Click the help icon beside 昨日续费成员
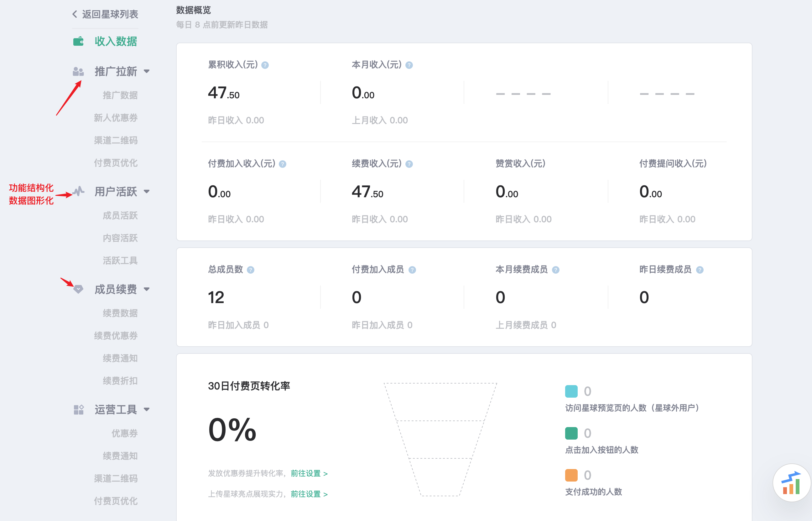The width and height of the screenshot is (812, 521). [x=700, y=270]
